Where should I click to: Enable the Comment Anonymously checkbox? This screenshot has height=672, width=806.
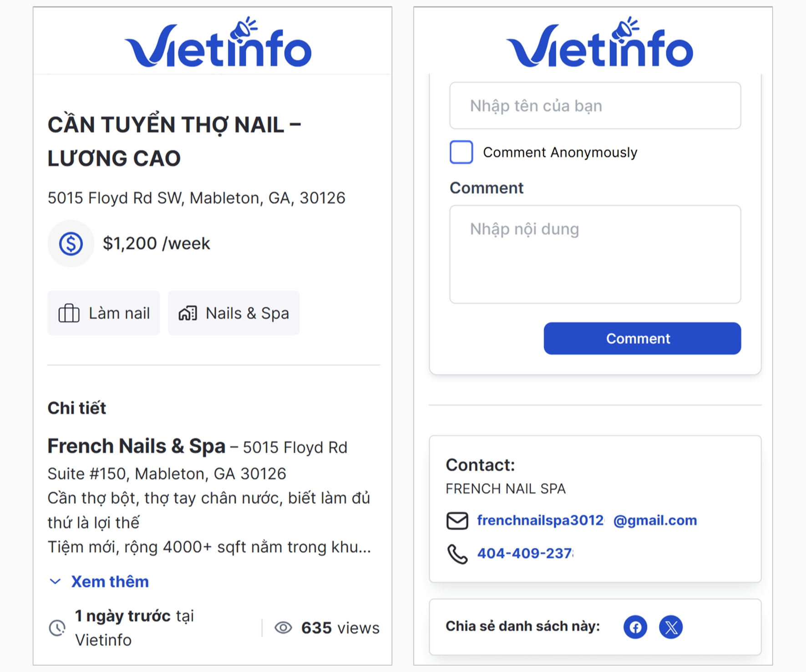[x=461, y=152]
